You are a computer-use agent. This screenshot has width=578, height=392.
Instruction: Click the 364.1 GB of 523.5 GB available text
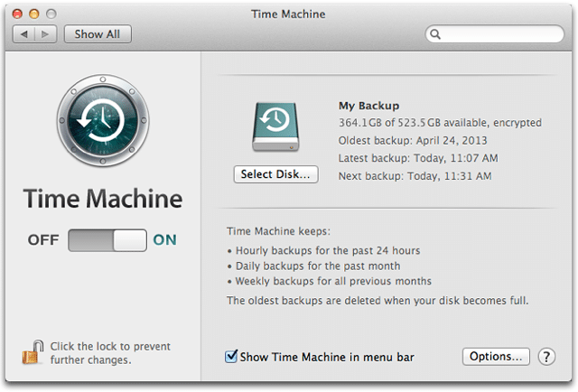pos(440,123)
